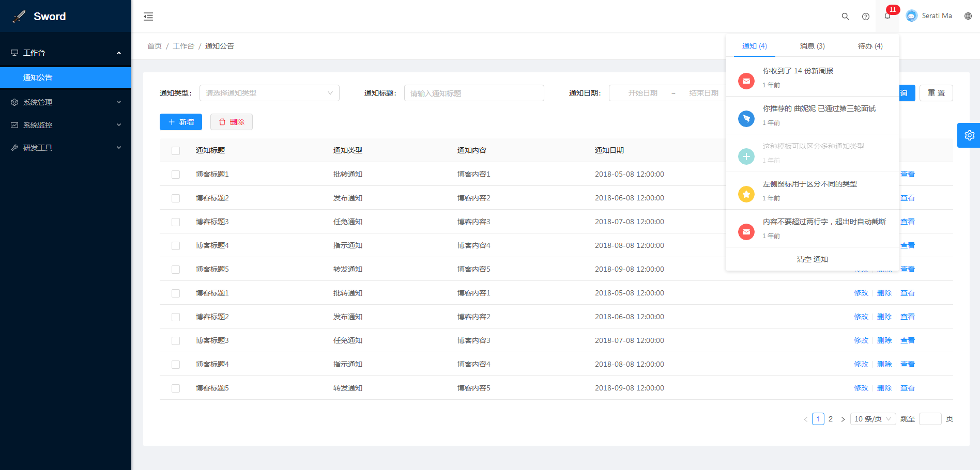This screenshot has height=470, width=980.
Task: Click the 新增 button
Action: tap(181, 122)
